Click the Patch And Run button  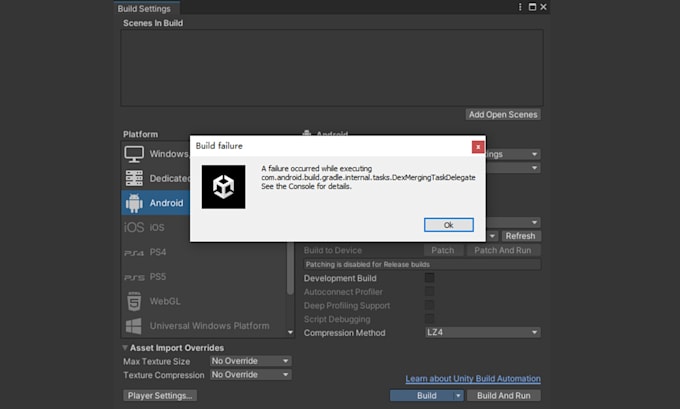coord(503,250)
